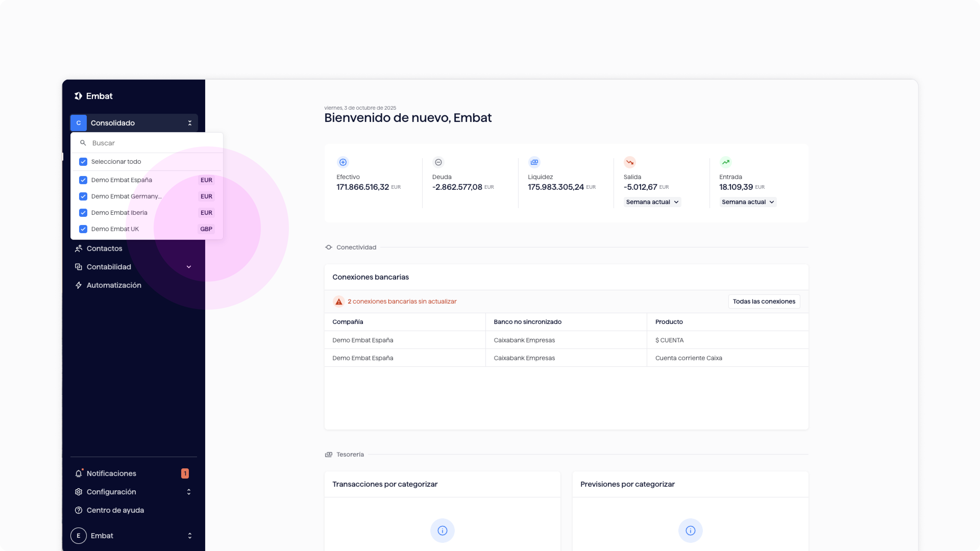Go to Automatización in sidebar
Screen dimensions: 980x551
pyautogui.click(x=114, y=285)
